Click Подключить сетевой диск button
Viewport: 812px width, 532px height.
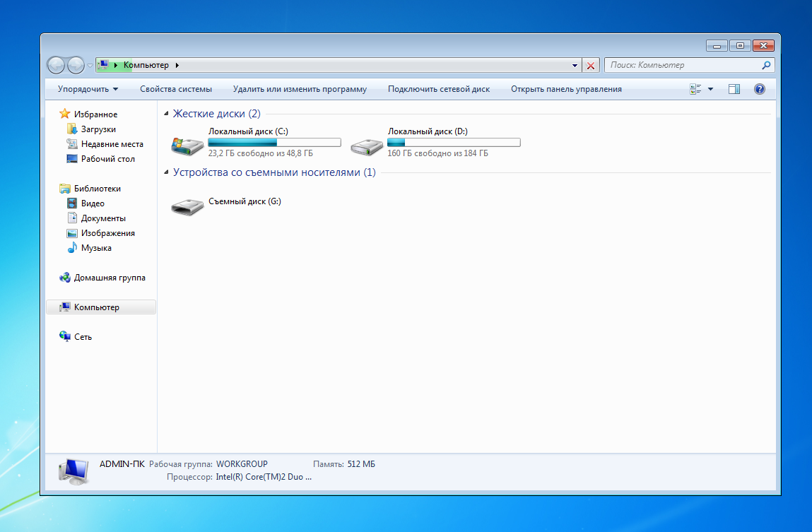tap(439, 89)
